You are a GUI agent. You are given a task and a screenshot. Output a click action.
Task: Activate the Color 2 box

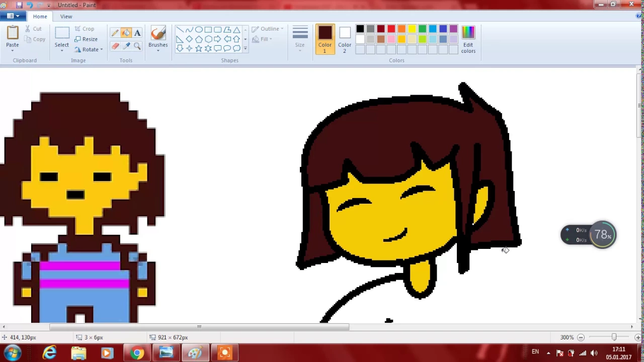point(345,39)
